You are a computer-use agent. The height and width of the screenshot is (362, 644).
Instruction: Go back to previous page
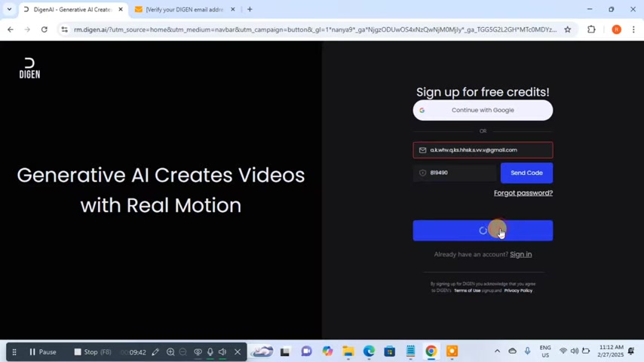pos(11,29)
